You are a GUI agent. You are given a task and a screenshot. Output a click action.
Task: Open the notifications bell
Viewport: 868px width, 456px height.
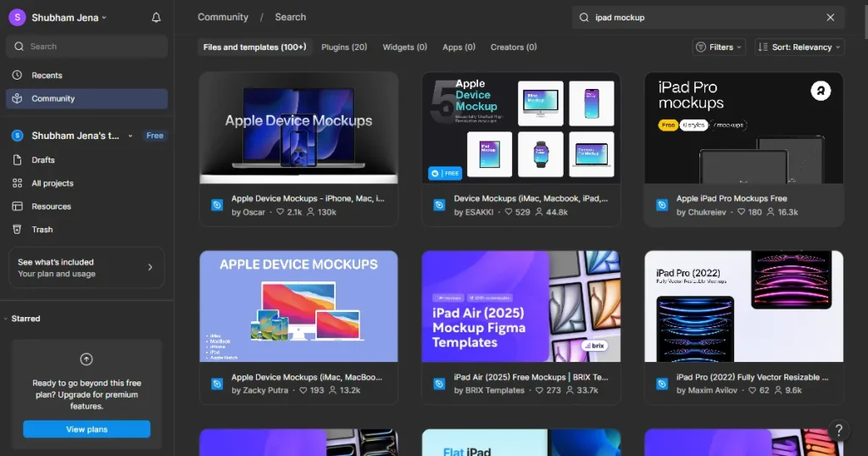tap(156, 18)
